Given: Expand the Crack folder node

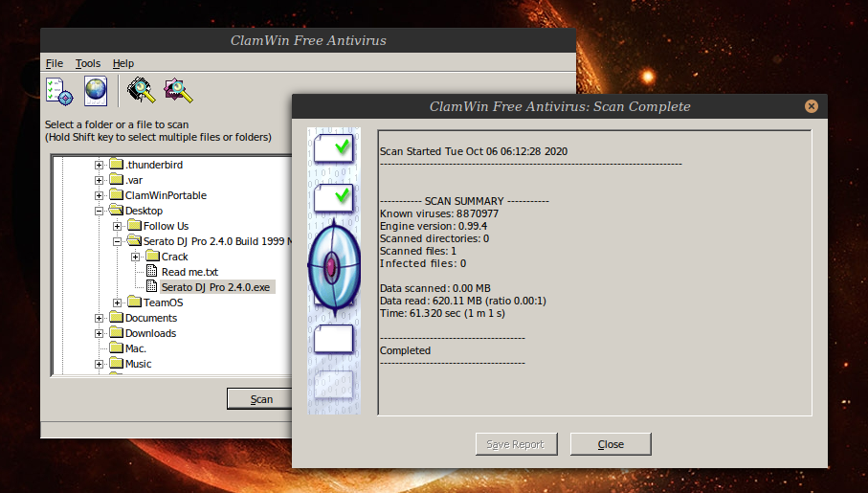Looking at the screenshot, I should [135, 257].
